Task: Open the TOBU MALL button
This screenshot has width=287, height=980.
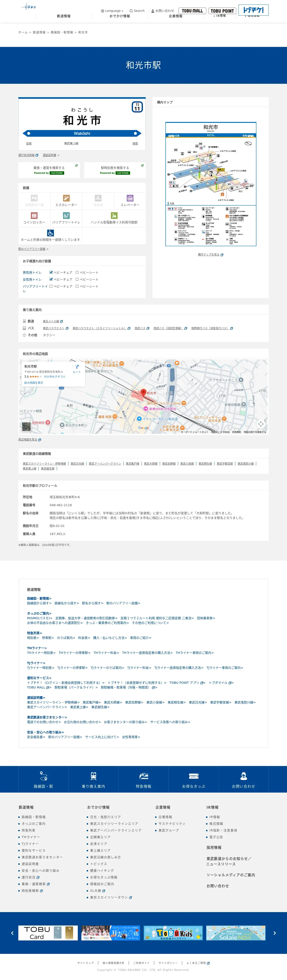Action: [192, 11]
